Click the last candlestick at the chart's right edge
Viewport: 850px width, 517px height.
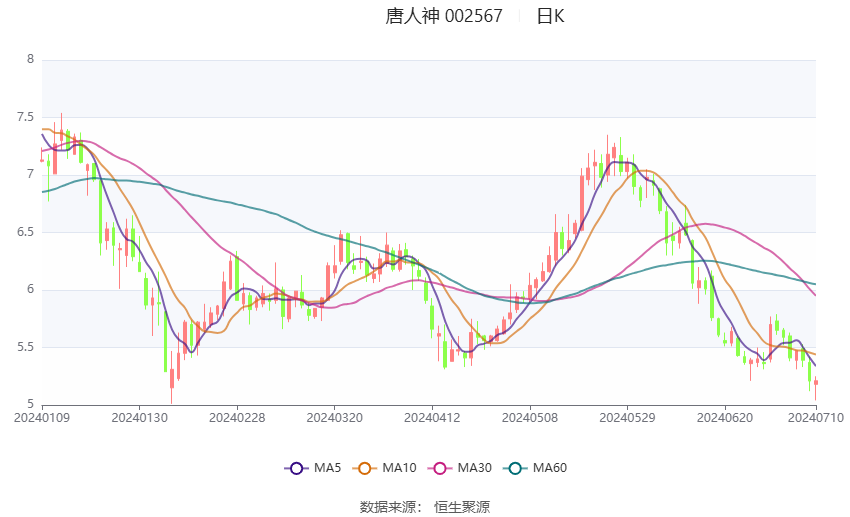point(816,383)
